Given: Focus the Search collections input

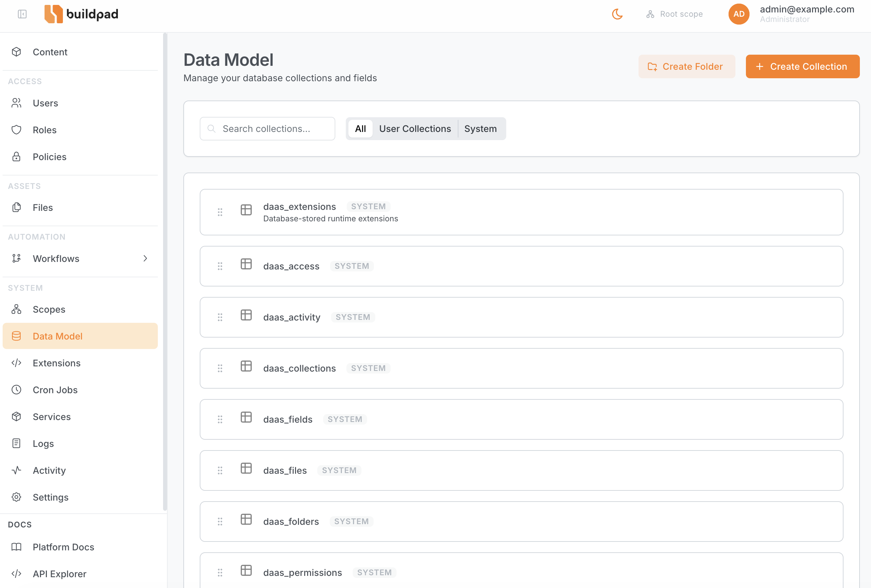Looking at the screenshot, I should [x=268, y=129].
